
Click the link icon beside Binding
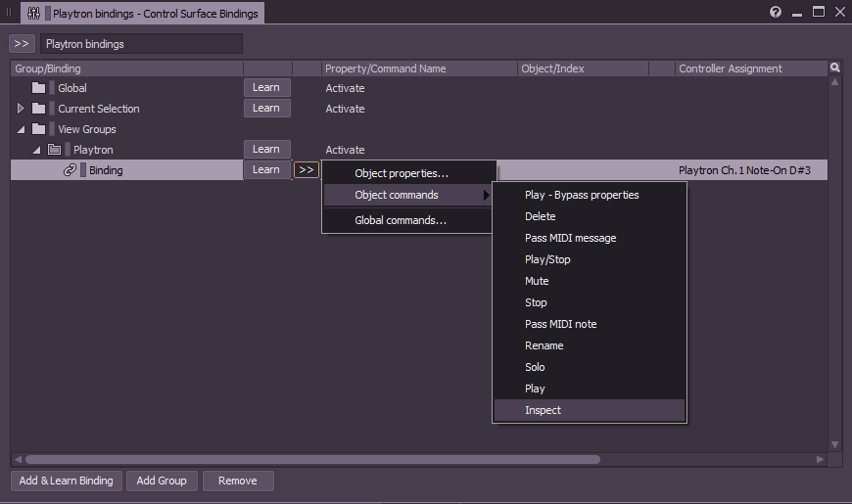[70, 170]
